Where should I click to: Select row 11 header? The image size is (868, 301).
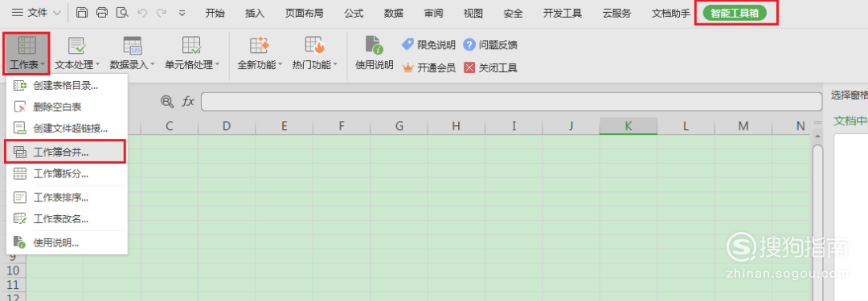(14, 285)
